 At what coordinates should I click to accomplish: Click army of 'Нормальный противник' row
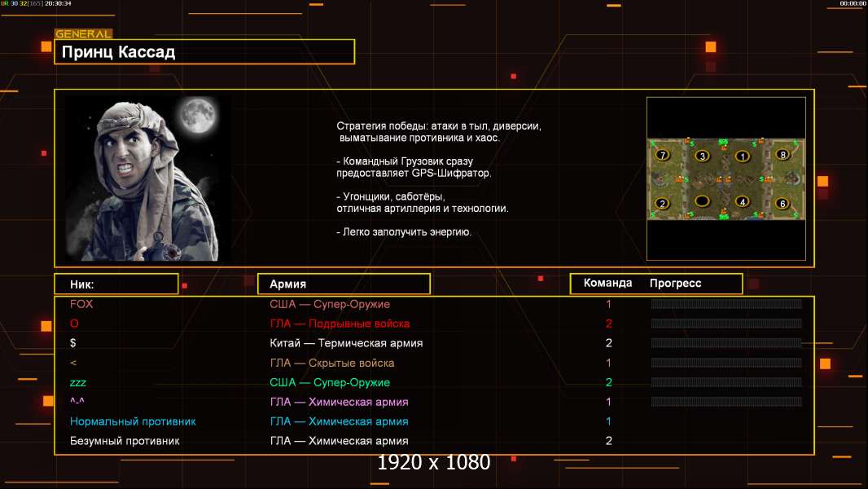pos(339,421)
